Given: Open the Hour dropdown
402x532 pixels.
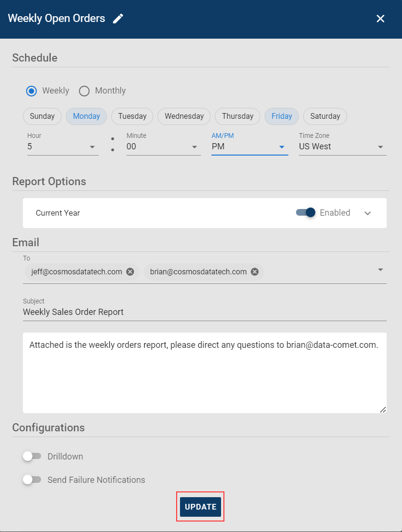Looking at the screenshot, I should [91, 146].
